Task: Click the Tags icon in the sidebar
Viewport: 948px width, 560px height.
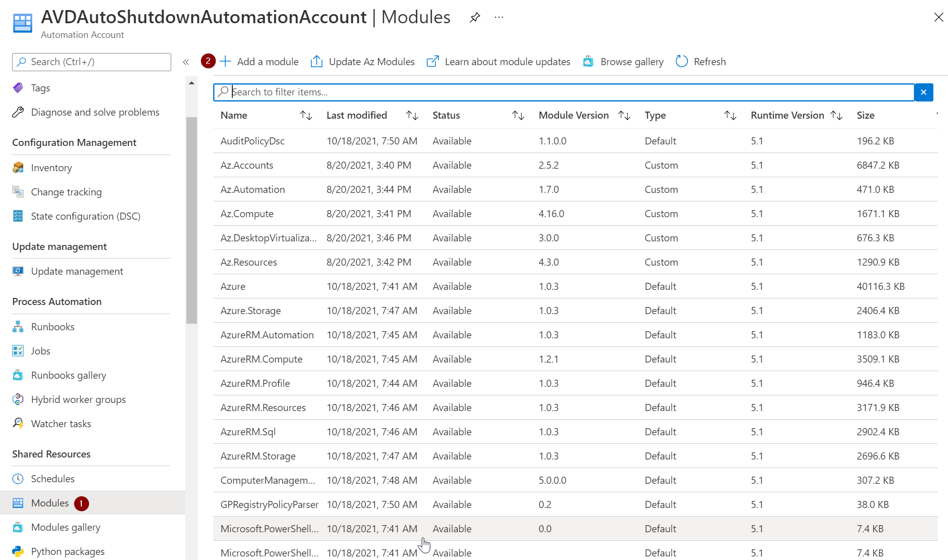Action: 18,88
